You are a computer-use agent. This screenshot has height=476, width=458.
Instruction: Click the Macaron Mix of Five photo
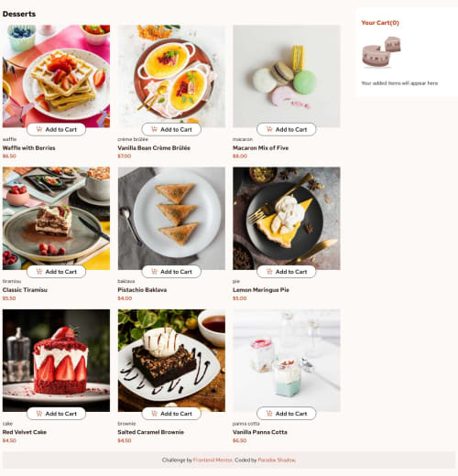[x=287, y=76]
